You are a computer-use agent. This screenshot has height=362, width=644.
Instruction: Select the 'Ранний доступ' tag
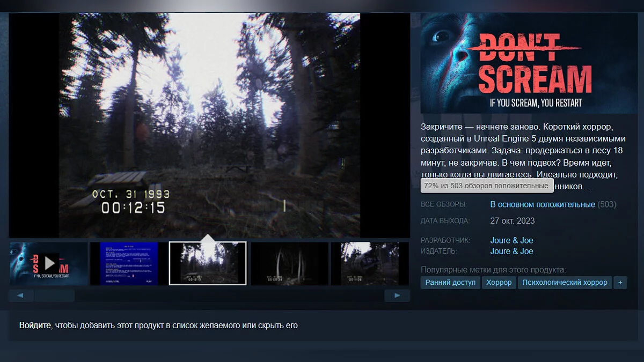coord(450,283)
